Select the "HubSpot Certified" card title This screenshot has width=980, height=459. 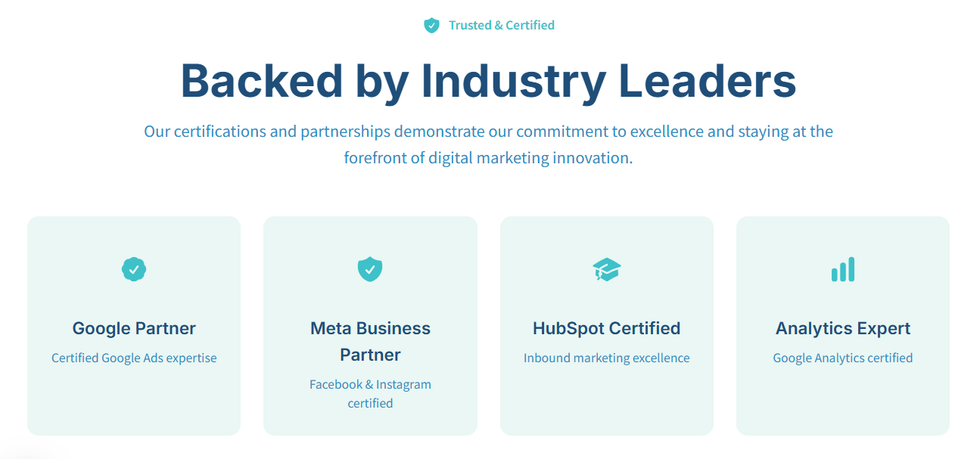pos(606,328)
